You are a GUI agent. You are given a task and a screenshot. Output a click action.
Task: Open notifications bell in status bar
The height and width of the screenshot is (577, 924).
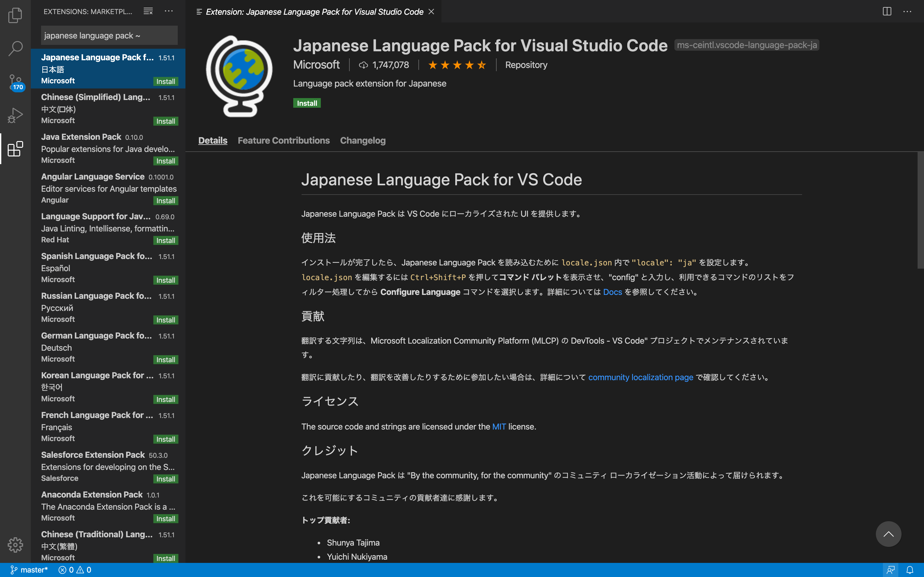click(910, 570)
